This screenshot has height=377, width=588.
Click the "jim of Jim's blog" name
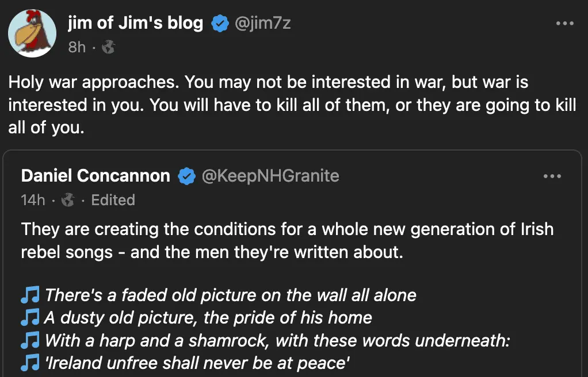135,23
